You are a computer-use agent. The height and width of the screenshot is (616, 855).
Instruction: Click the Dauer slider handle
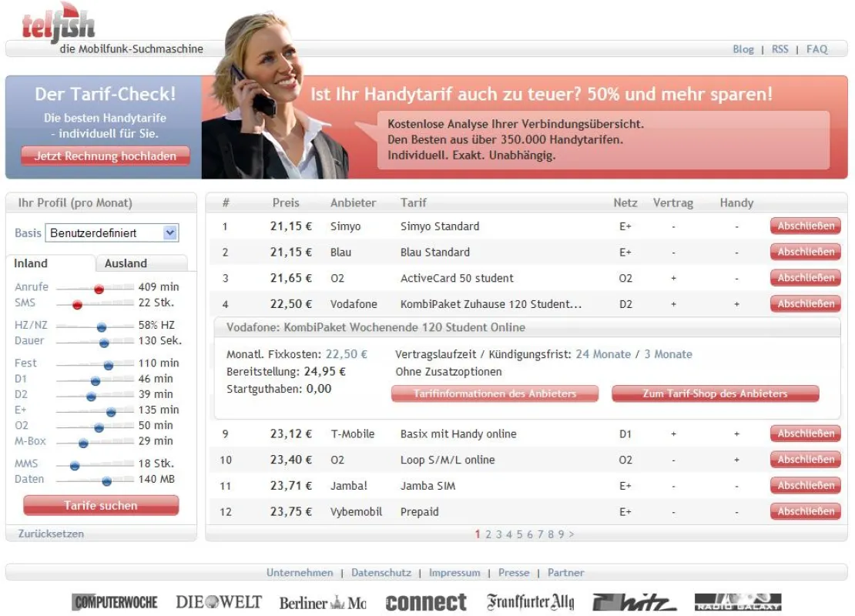pos(104,343)
